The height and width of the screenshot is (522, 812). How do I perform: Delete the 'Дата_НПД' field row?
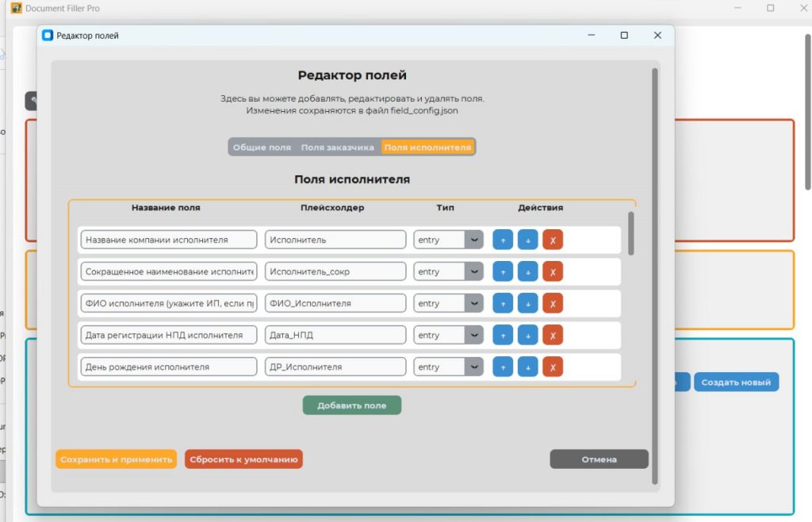(x=553, y=335)
